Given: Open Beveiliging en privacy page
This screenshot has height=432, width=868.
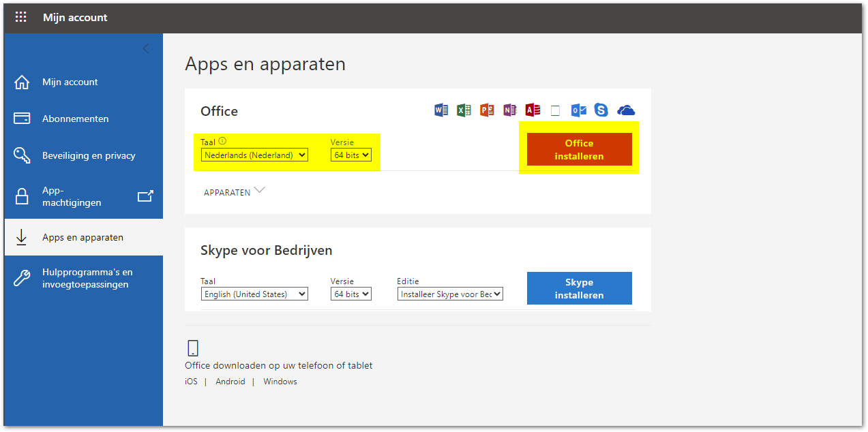Looking at the screenshot, I should pos(83,155).
